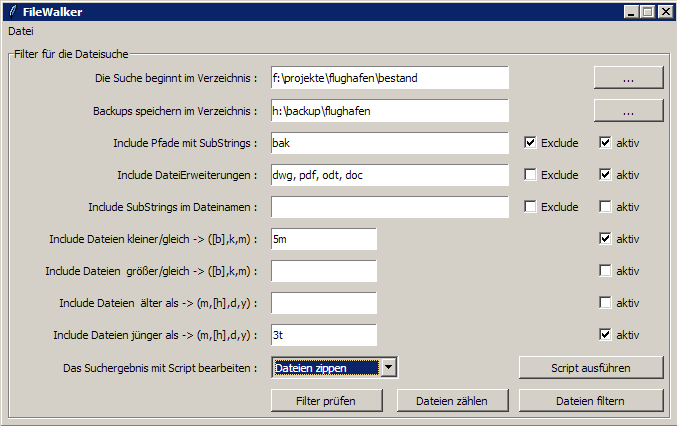Minimize the FileWalker window
677x426 pixels.
point(632,12)
